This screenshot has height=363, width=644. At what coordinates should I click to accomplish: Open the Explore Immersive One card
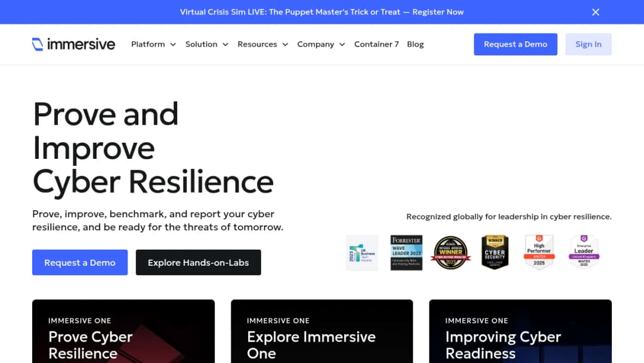click(322, 331)
